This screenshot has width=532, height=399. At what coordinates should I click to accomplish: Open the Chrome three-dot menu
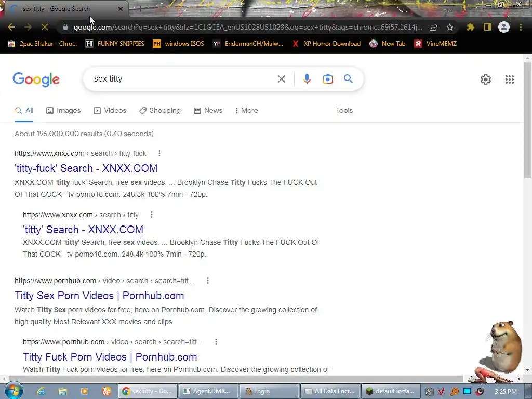pyautogui.click(x=521, y=27)
